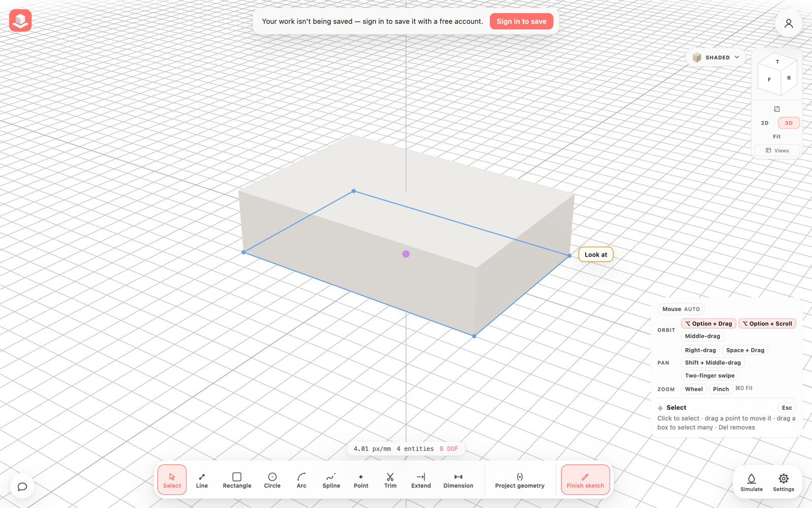Image resolution: width=812 pixels, height=508 pixels.
Task: Click the Look at button
Action: click(596, 255)
